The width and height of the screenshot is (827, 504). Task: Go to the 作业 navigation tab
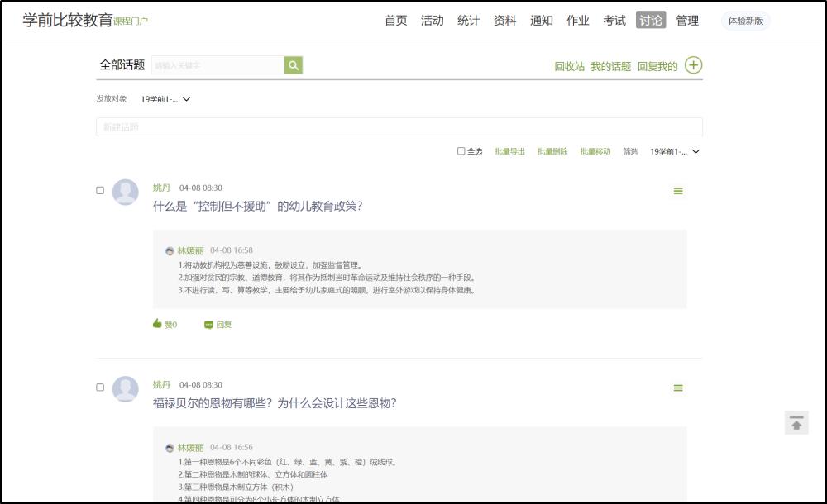tap(577, 21)
